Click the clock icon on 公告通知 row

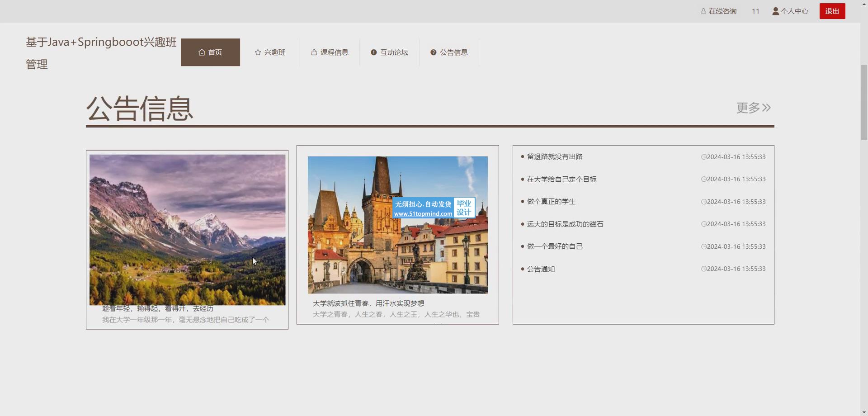point(704,269)
